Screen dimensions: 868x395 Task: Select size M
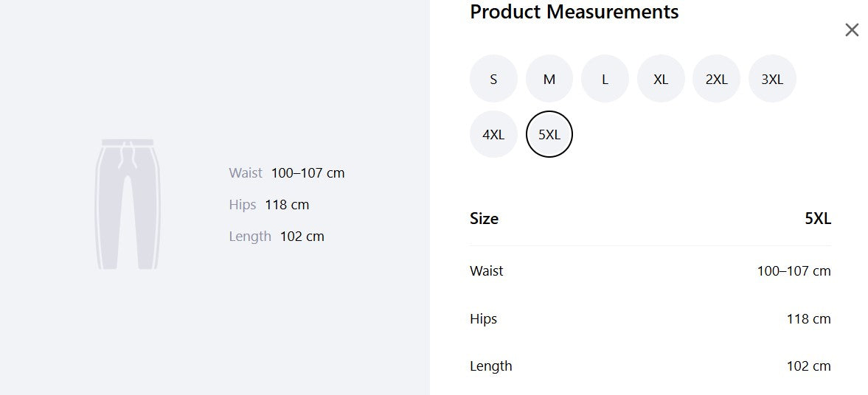point(549,79)
